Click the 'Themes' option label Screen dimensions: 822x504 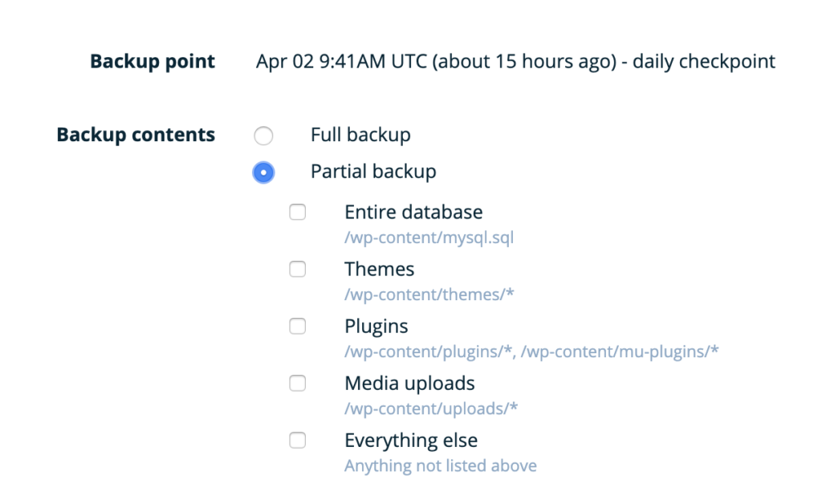(380, 270)
